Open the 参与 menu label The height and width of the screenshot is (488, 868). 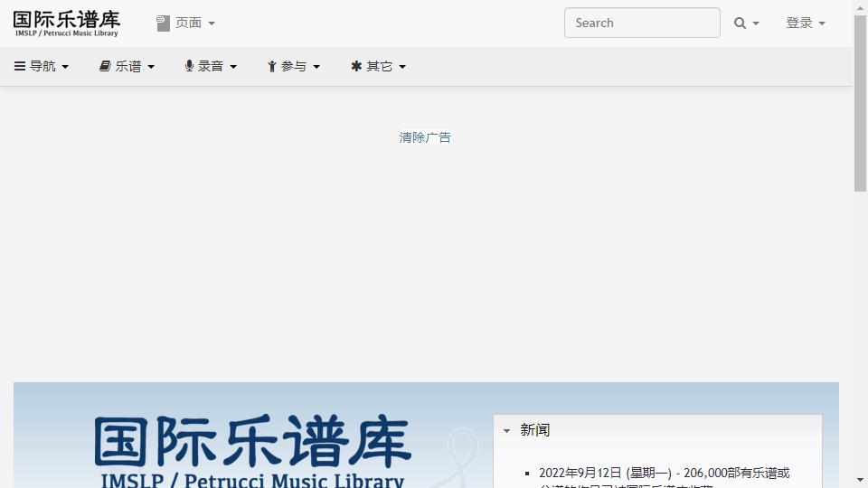tap(293, 66)
